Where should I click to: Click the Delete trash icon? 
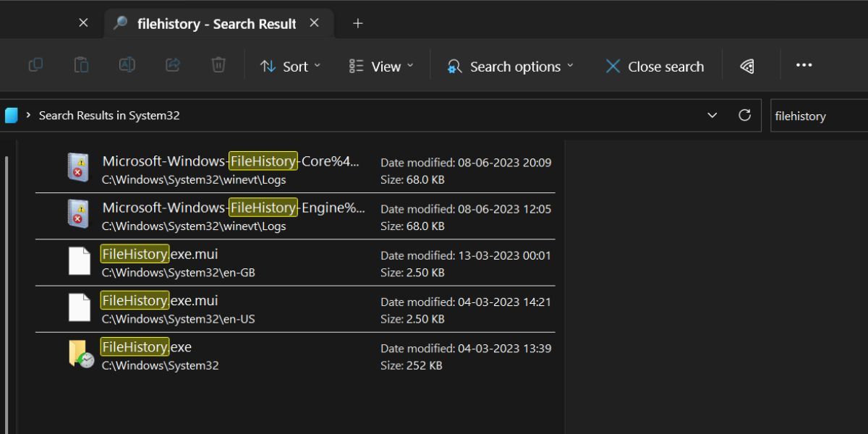click(x=218, y=66)
